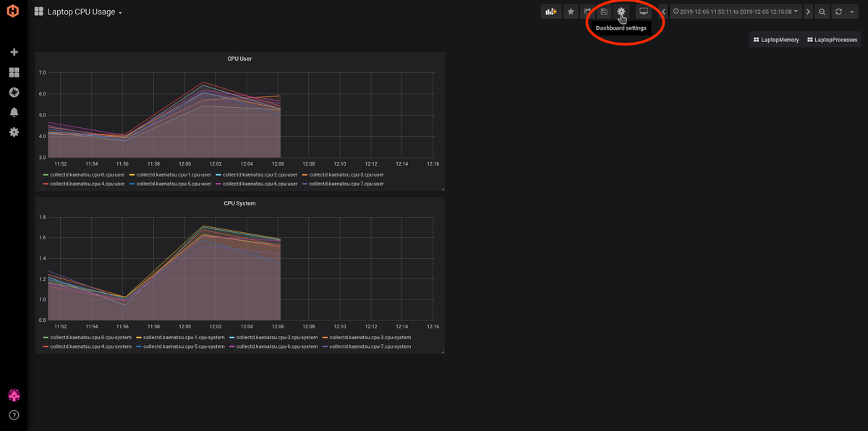Click the 12:06 x-axis label in CPU User

[278, 164]
